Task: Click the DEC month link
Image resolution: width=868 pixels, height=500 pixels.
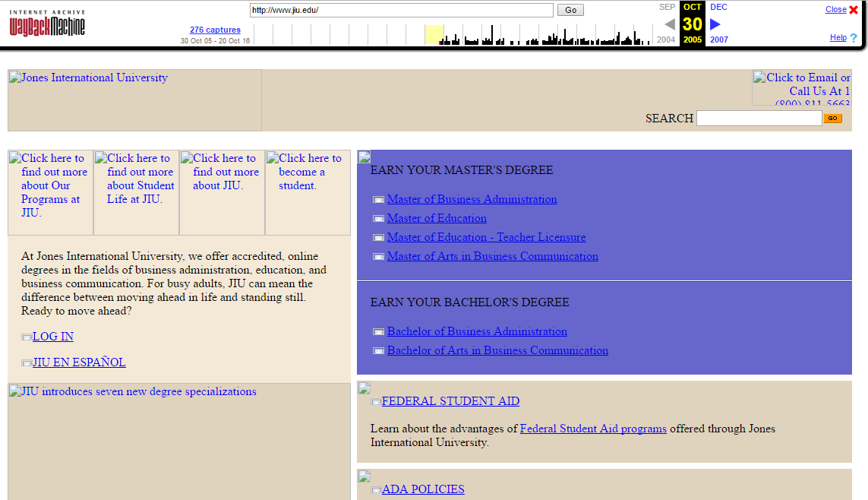Action: pyautogui.click(x=718, y=7)
